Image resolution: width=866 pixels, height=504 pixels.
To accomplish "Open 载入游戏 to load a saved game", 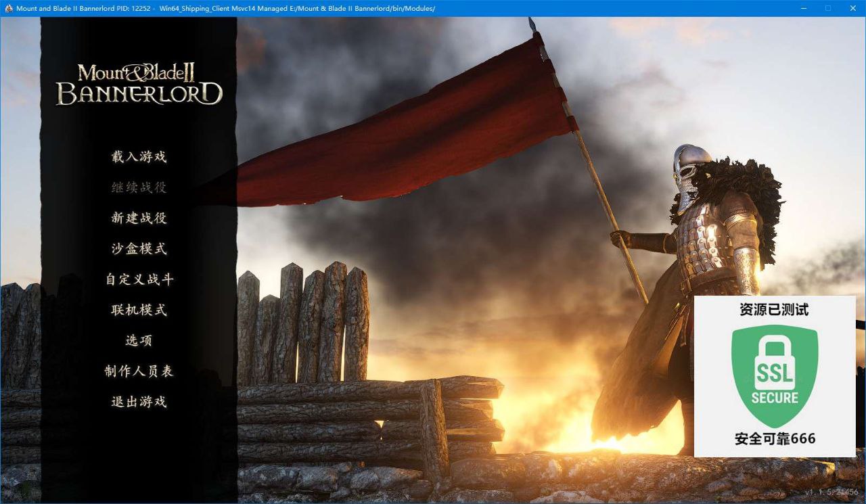I will click(139, 157).
